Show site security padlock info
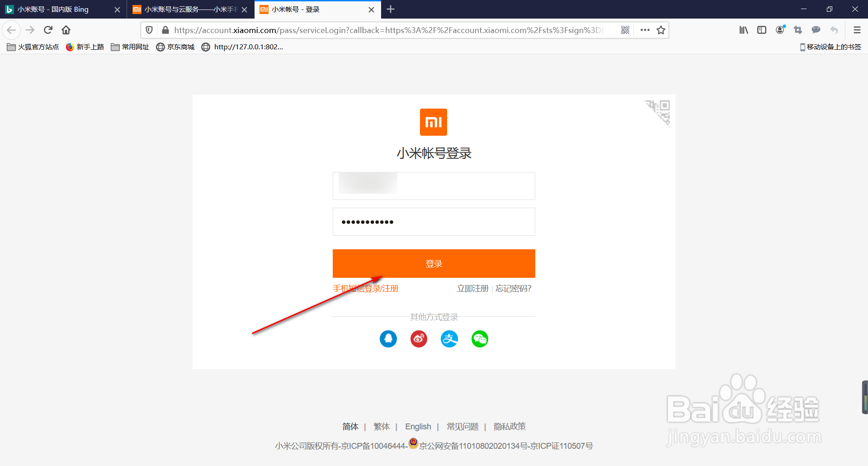The image size is (868, 466). tap(165, 30)
